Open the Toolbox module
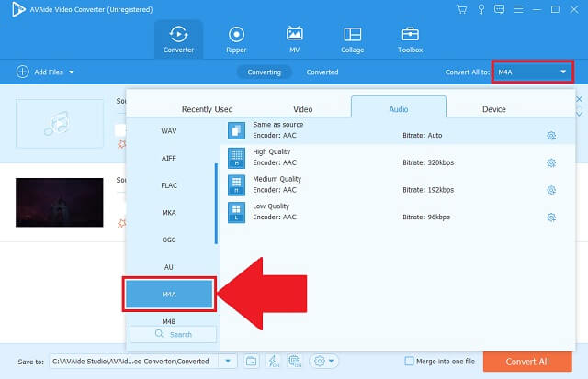Screen dimensions: 588x379 [x=411, y=39]
